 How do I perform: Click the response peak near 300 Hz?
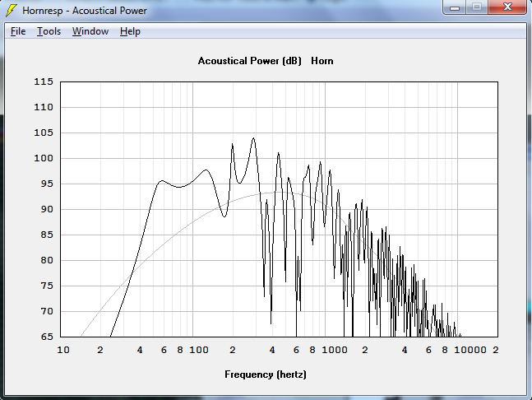pos(253,138)
